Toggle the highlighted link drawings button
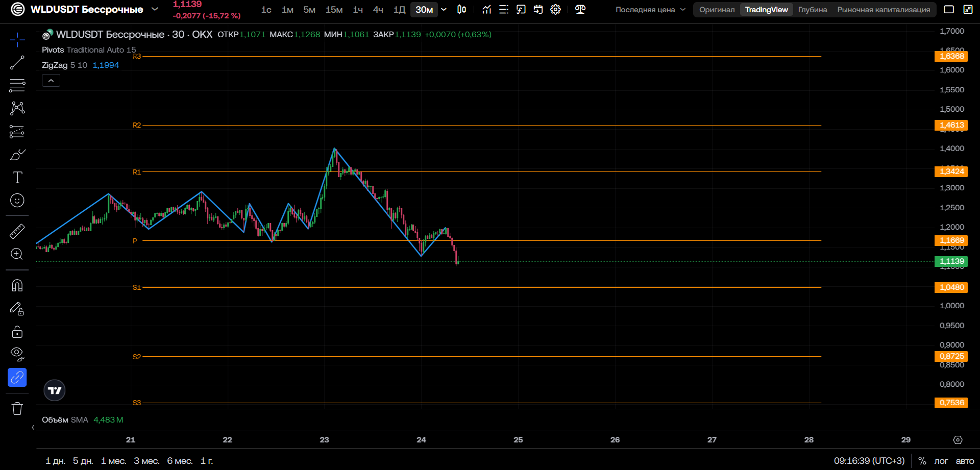This screenshot has height=470, width=980. coord(17,378)
